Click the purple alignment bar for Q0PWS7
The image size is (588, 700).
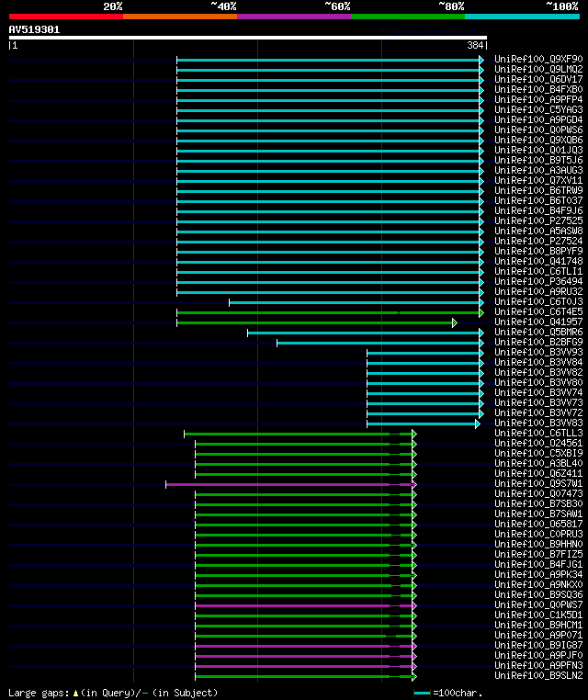tap(306, 605)
